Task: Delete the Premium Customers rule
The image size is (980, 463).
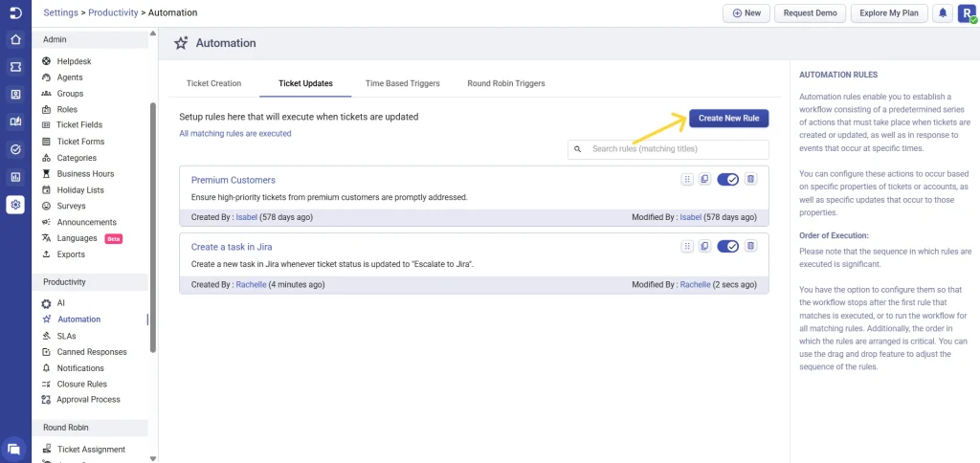Action: [x=750, y=179]
